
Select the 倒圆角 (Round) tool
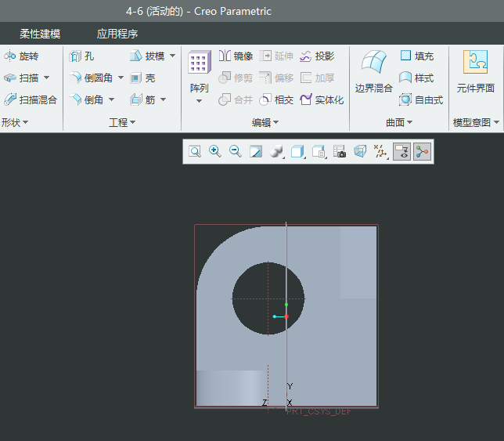91,78
